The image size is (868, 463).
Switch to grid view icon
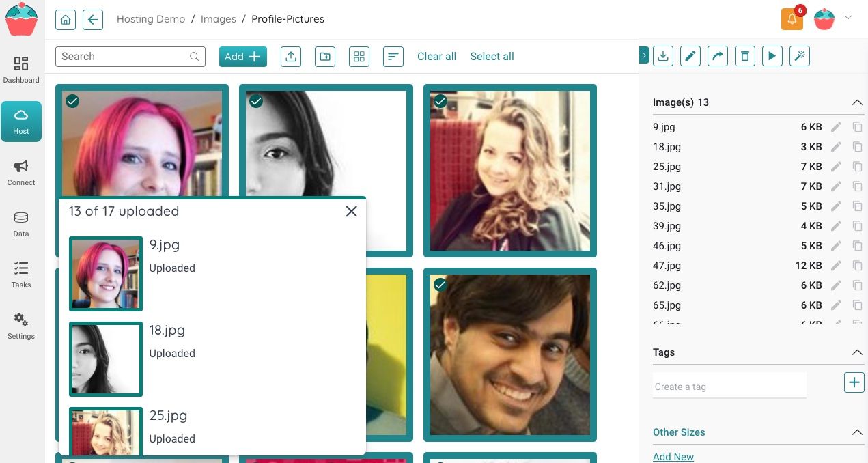click(x=359, y=57)
